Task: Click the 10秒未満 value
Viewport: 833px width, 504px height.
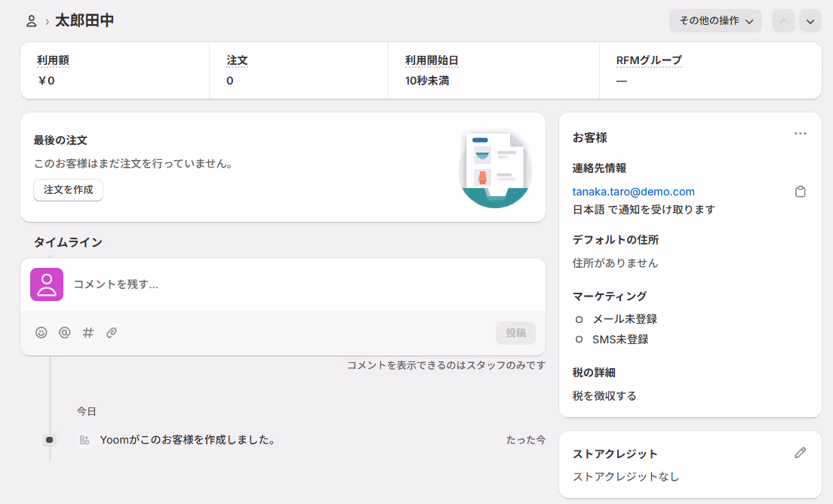Action: tap(427, 81)
